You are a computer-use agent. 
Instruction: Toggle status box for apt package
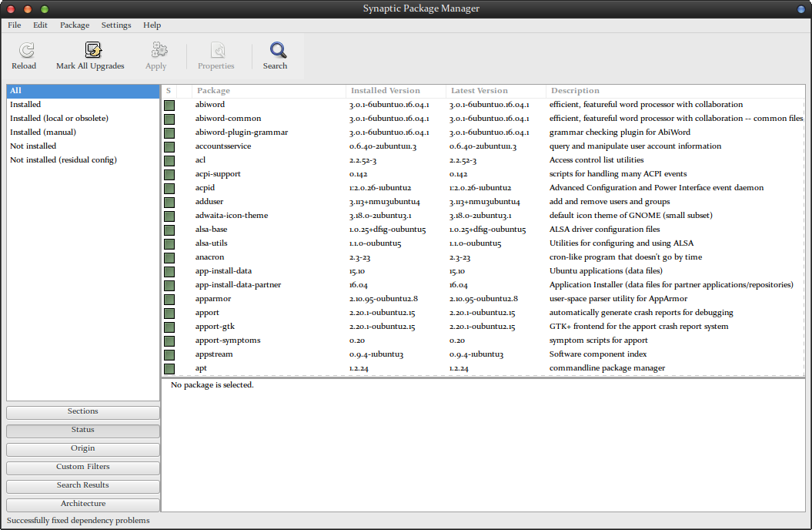pyautogui.click(x=169, y=368)
